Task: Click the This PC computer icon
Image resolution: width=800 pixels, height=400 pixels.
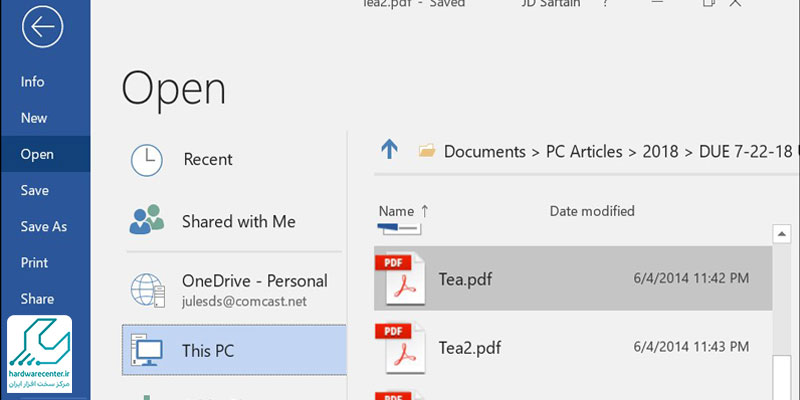Action: click(146, 350)
